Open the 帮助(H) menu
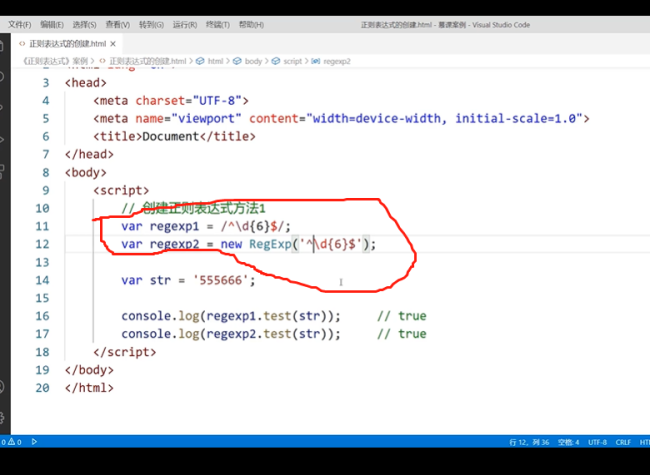 (251, 25)
